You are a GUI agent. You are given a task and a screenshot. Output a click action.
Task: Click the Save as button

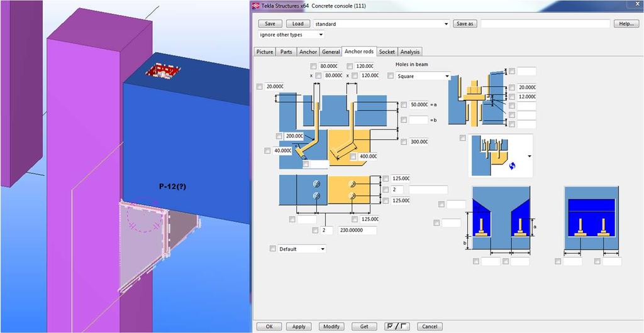465,24
